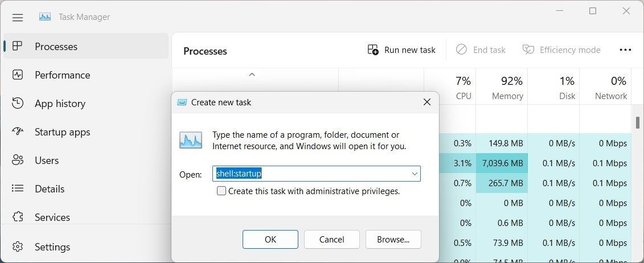The image size is (644, 263).
Task: Expand the Open combo box dropdown arrow
Action: (x=415, y=174)
